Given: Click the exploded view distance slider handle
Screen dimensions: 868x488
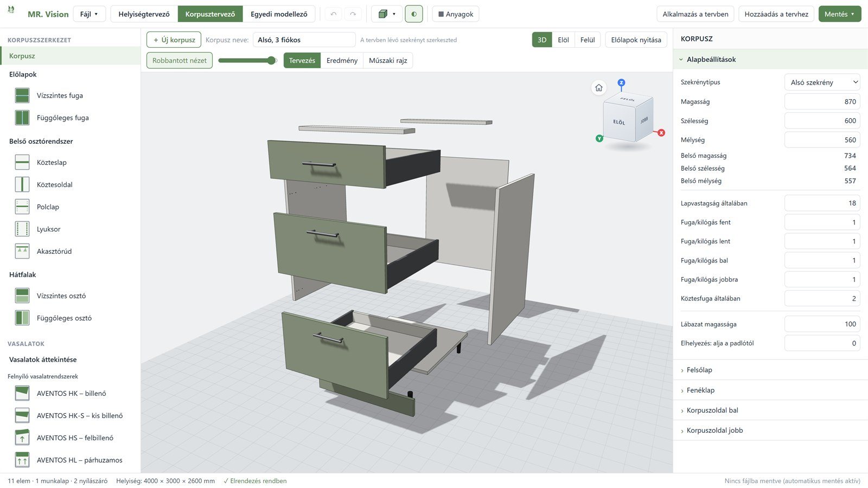Looking at the screenshot, I should coord(272,60).
